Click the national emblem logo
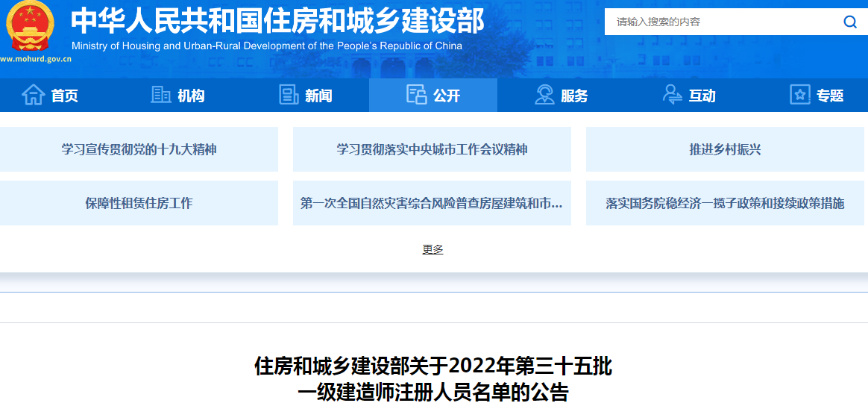The height and width of the screenshot is (403, 868). point(30,26)
